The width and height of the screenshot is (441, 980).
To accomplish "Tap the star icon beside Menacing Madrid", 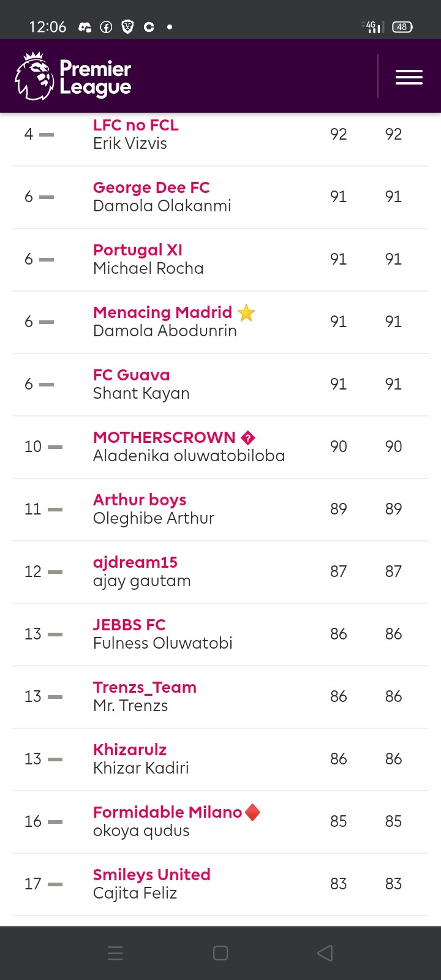I will pos(246,313).
